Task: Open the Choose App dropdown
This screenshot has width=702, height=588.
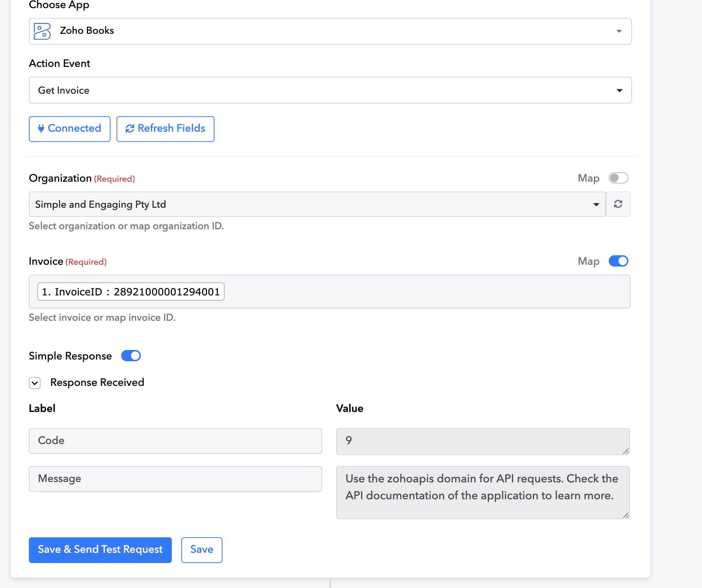Action: [x=330, y=31]
